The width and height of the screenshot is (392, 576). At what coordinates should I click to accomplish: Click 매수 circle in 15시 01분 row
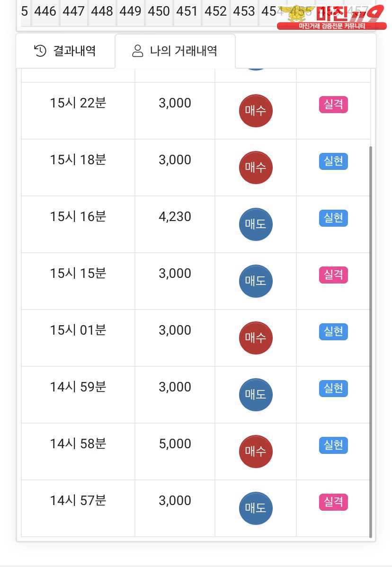pyautogui.click(x=256, y=338)
